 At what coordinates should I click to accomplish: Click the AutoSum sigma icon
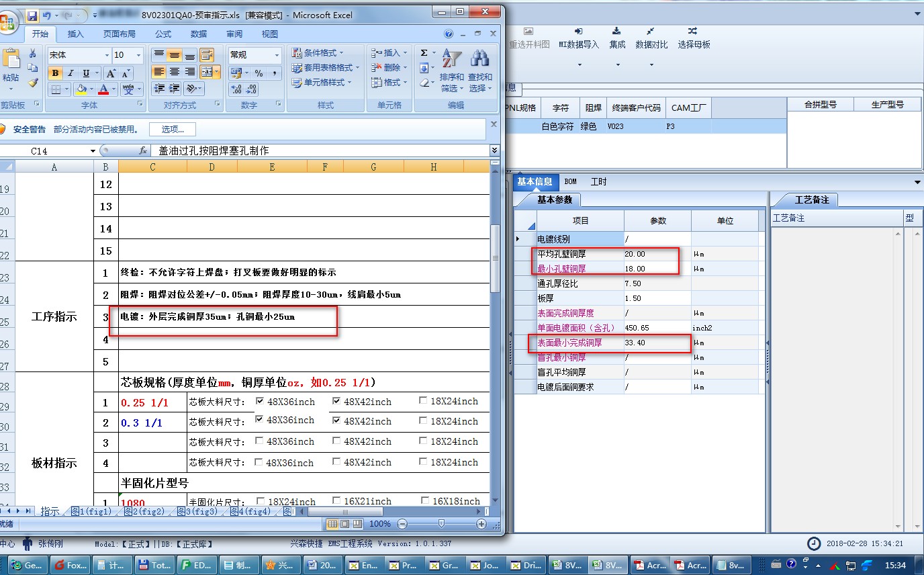(424, 53)
